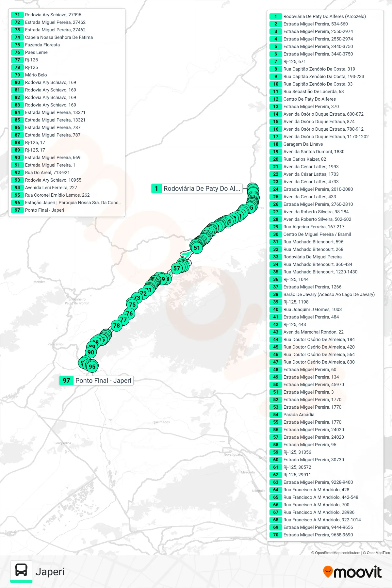The image size is (392, 588).
Task: Select stop marker 95 on the map
Action: coord(92,367)
